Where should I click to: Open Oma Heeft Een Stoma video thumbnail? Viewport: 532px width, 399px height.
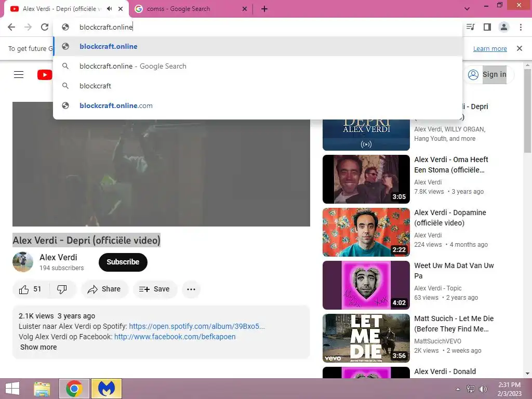coord(366,179)
